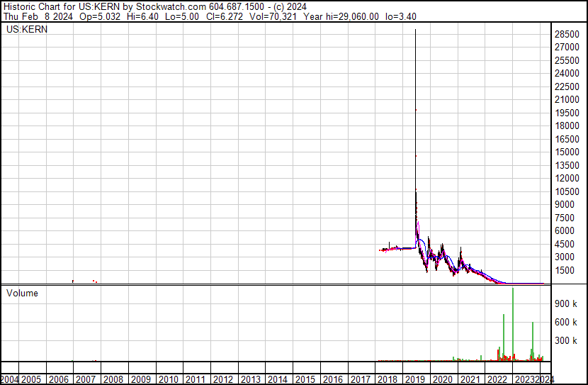Click the 6000 price axis label
Viewport: 588px width, 385px height.
(x=565, y=231)
